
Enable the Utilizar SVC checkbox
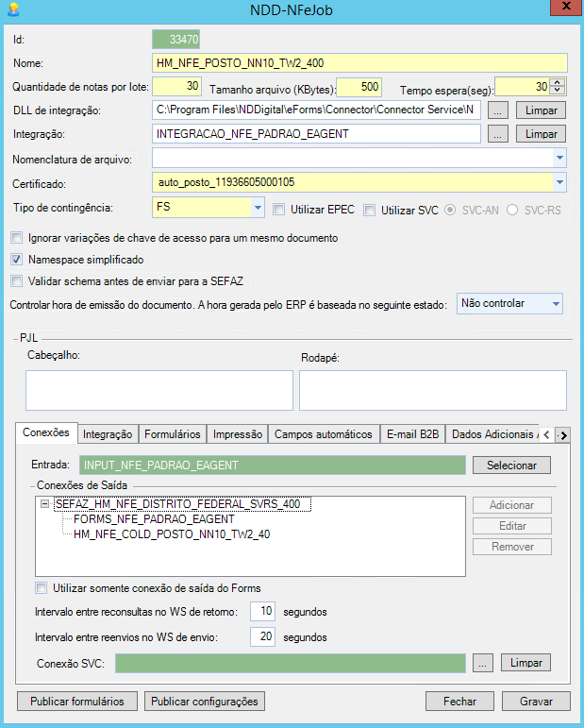369,210
